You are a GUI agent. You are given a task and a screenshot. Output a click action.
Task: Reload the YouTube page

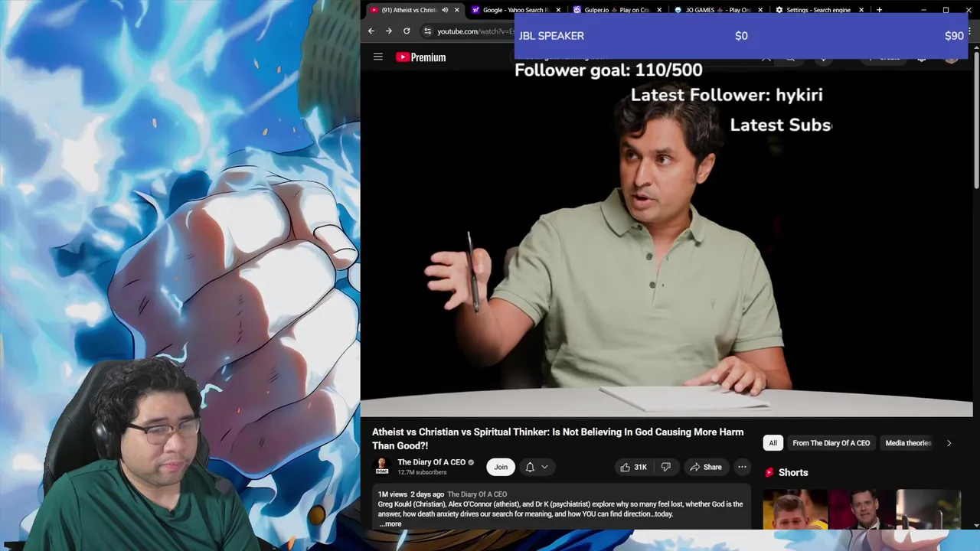tap(407, 31)
